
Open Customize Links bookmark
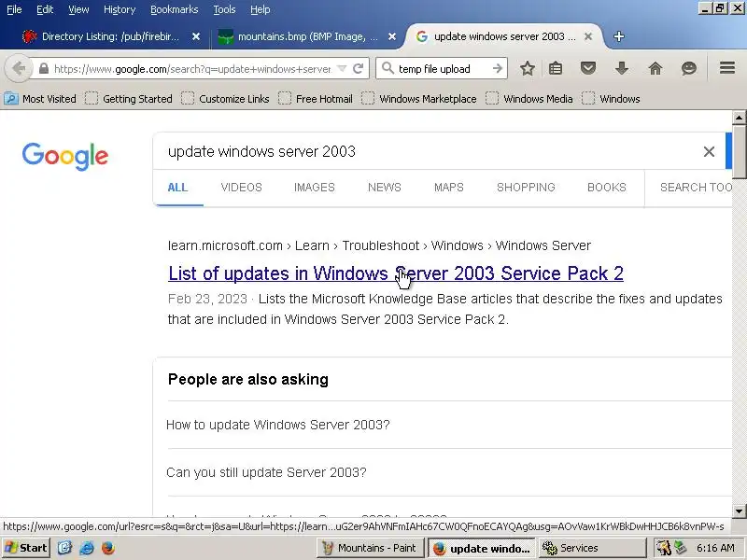225,99
